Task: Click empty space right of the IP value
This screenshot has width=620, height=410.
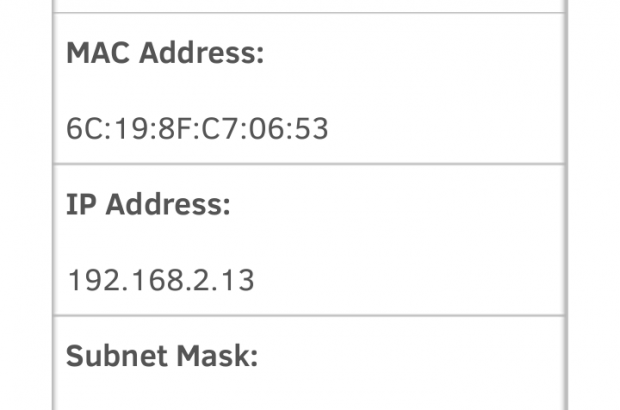Action: pos(420,280)
